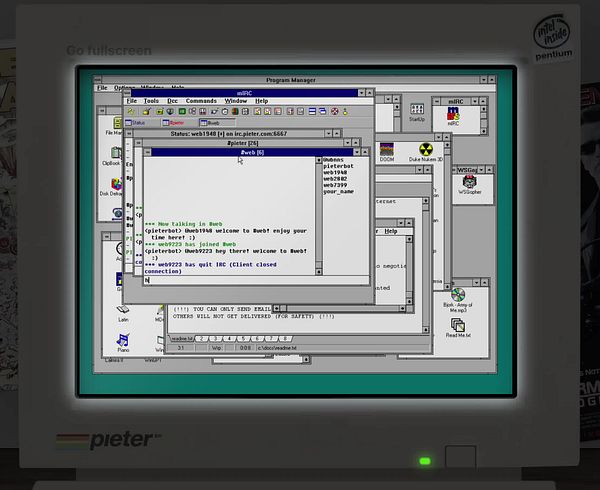Open the Colors red-green toolbar icon
Image resolution: width=600 pixels, height=490 pixels.
pyautogui.click(x=235, y=112)
